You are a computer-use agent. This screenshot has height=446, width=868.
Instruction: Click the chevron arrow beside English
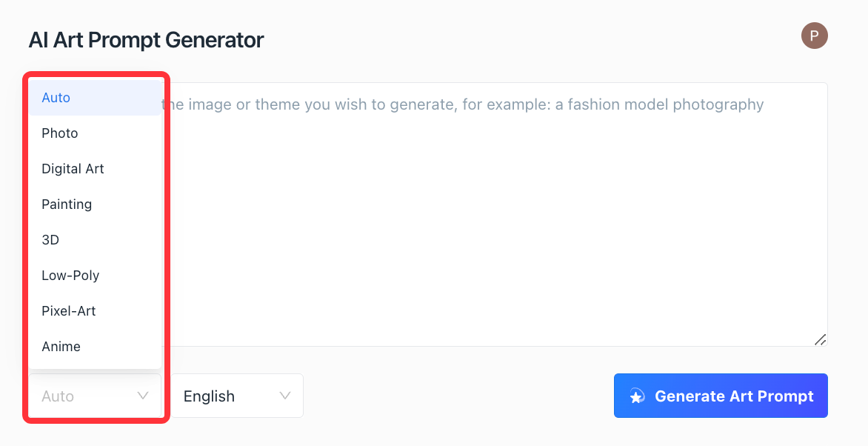coord(285,396)
